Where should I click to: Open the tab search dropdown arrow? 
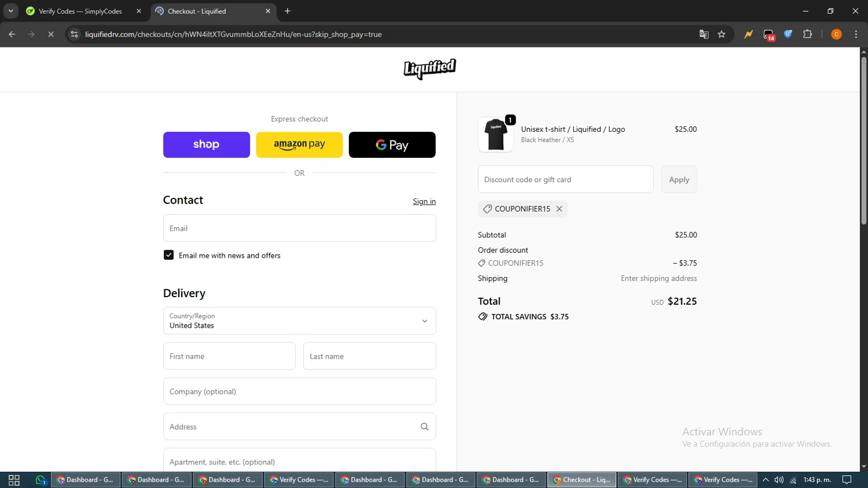[10, 11]
